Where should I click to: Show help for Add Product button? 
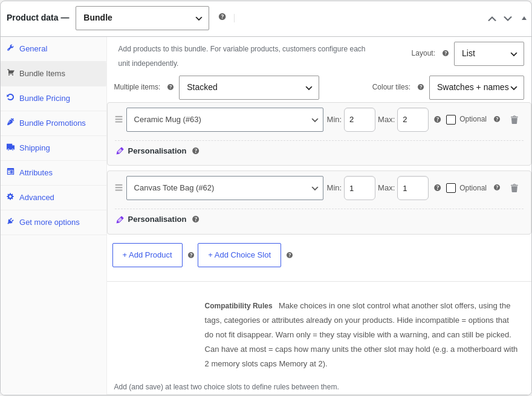pyautogui.click(x=191, y=255)
